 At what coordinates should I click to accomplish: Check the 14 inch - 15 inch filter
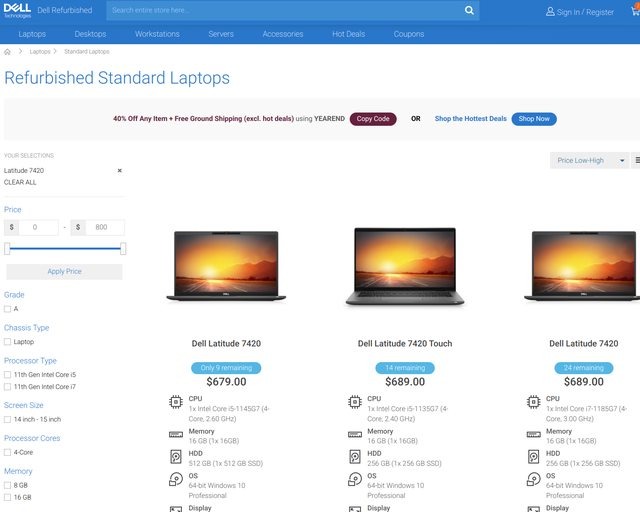click(7, 419)
